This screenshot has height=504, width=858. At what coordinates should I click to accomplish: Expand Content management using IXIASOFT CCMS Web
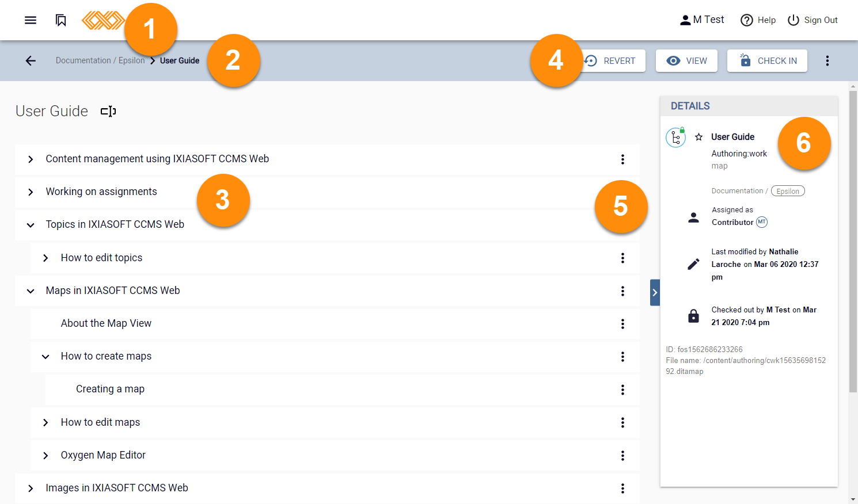pos(31,159)
